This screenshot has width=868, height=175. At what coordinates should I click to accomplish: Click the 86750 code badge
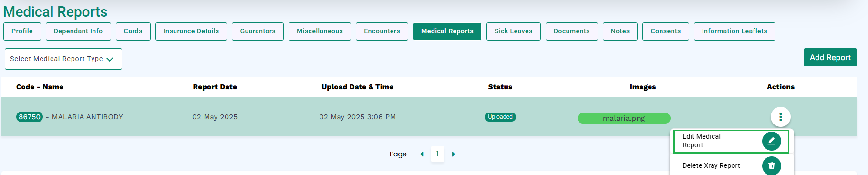tap(30, 117)
